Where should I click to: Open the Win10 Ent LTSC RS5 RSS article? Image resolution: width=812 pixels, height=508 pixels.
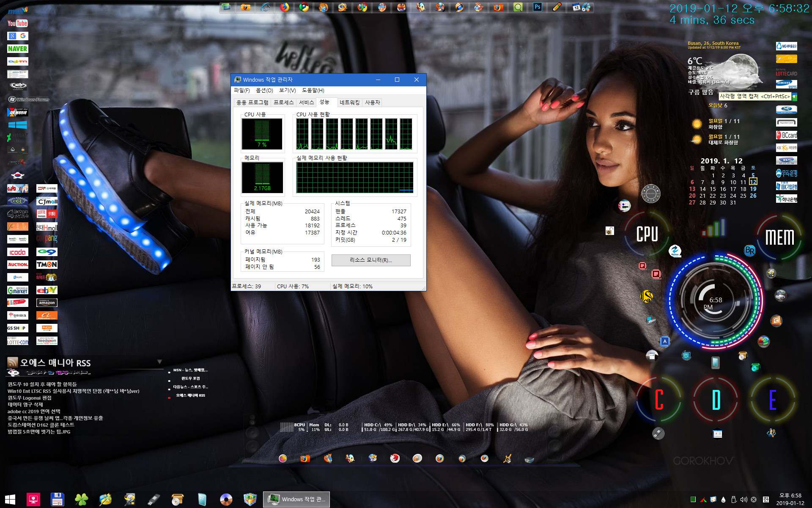tap(74, 391)
